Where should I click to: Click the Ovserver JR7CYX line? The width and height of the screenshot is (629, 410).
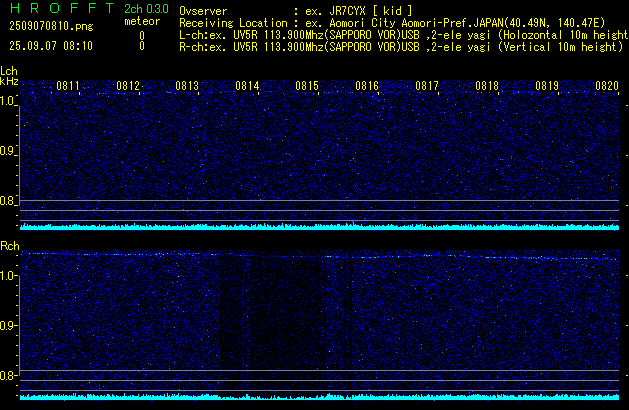coord(296,11)
